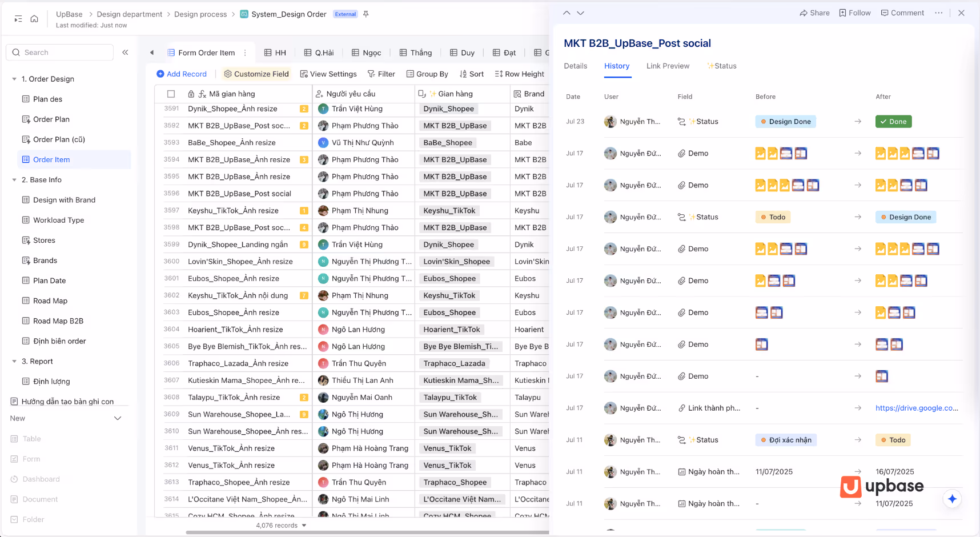
Task: Click the Customize Field button
Action: pos(256,74)
